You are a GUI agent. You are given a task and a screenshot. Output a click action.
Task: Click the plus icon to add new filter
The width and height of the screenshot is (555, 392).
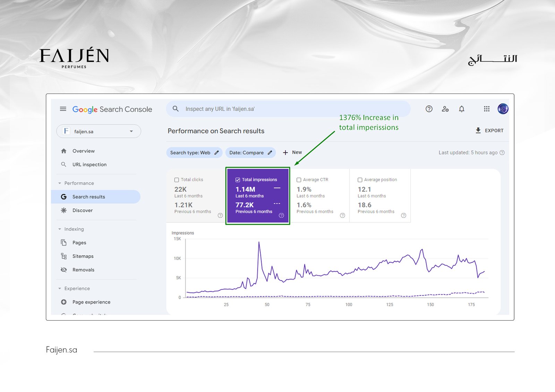pos(285,153)
